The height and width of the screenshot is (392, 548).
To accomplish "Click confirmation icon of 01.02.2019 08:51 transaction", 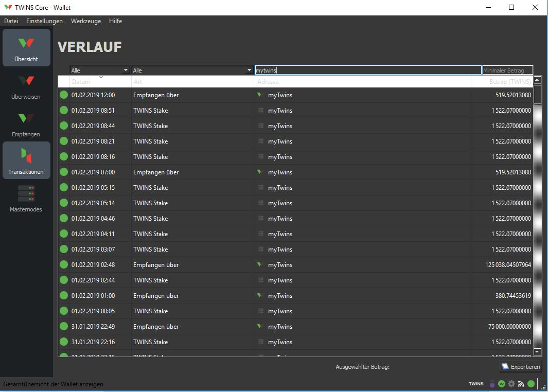I will tap(64, 110).
